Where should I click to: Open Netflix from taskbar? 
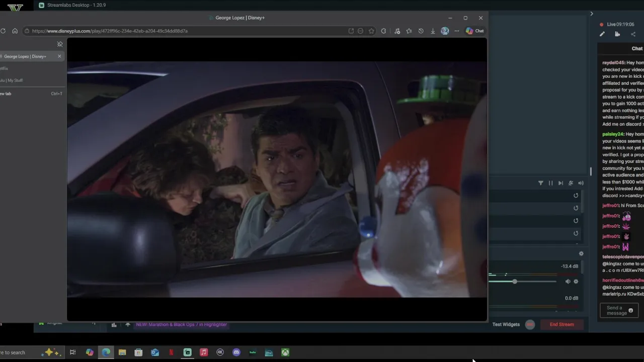tap(171, 352)
